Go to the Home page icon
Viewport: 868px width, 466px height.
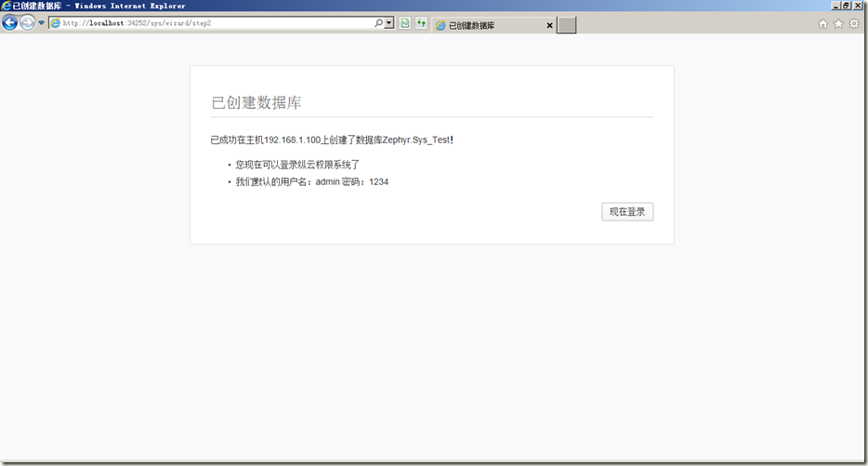822,24
